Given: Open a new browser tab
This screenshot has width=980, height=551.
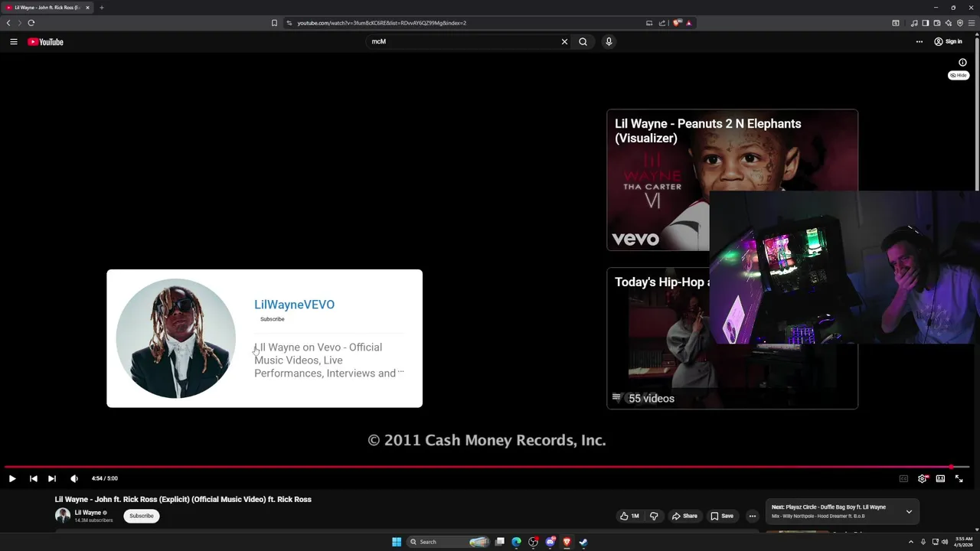Looking at the screenshot, I should (x=101, y=8).
